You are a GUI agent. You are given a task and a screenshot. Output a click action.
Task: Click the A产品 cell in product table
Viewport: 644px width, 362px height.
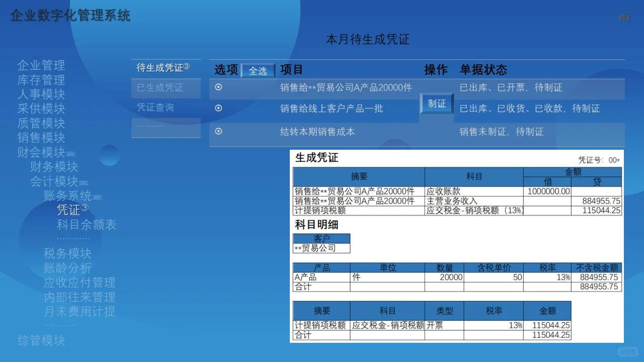[321, 278]
